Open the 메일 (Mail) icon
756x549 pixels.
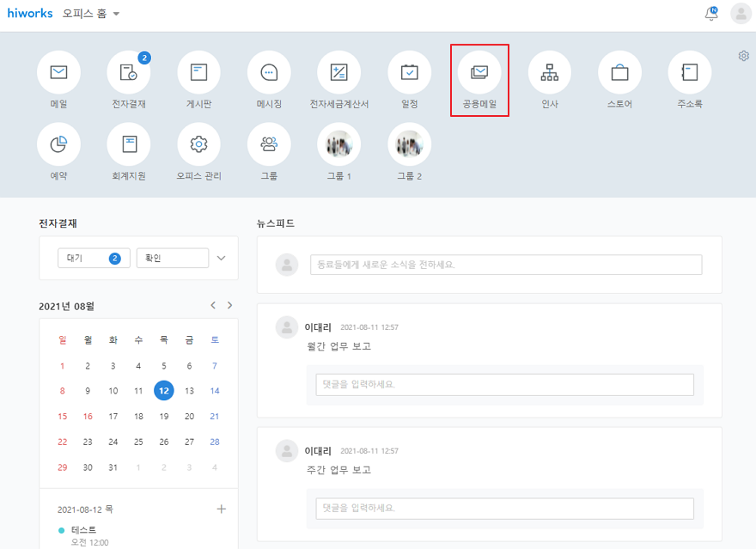(58, 73)
